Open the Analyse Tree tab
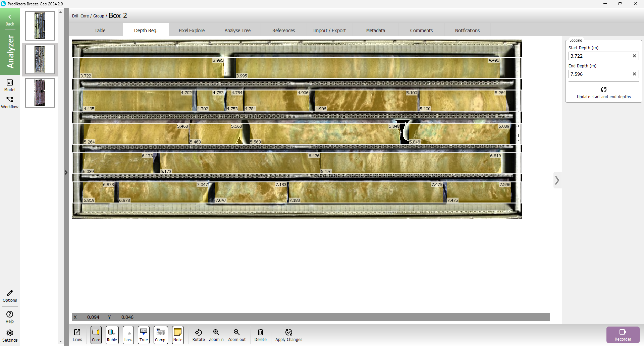 pos(237,31)
